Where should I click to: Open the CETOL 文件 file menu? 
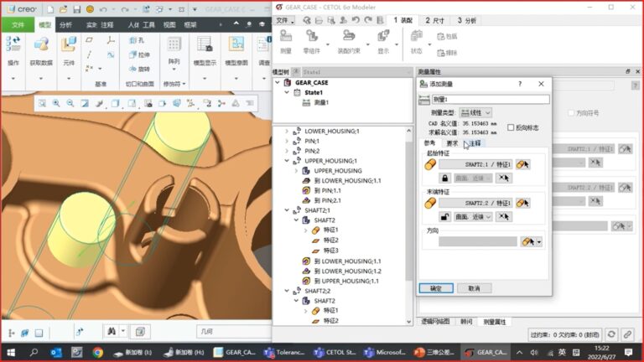pos(284,20)
